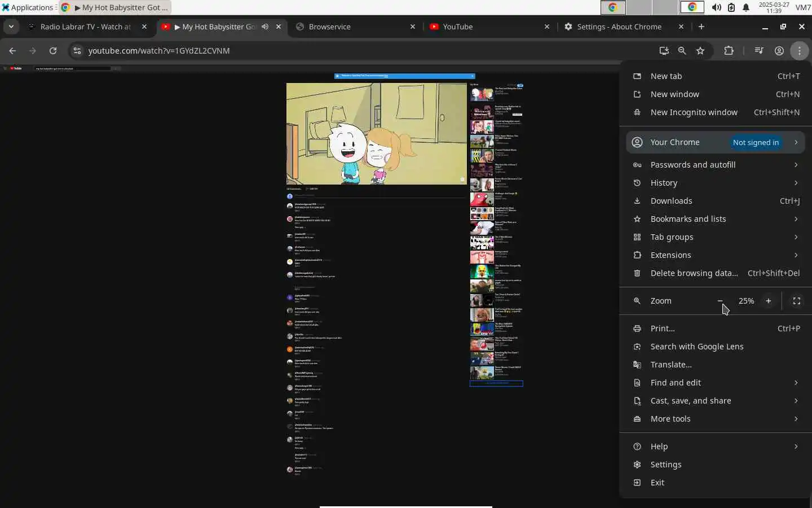The height and width of the screenshot is (508, 812).
Task: Click the date and time clock
Action: [774, 7]
